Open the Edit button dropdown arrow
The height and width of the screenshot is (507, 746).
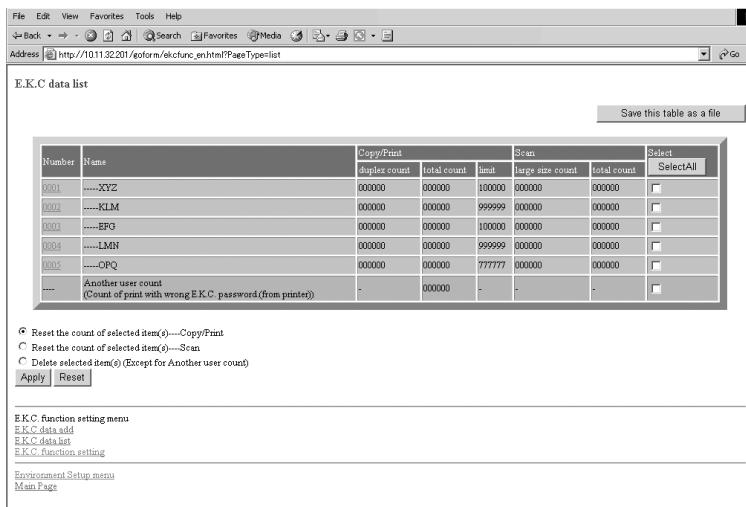point(373,36)
